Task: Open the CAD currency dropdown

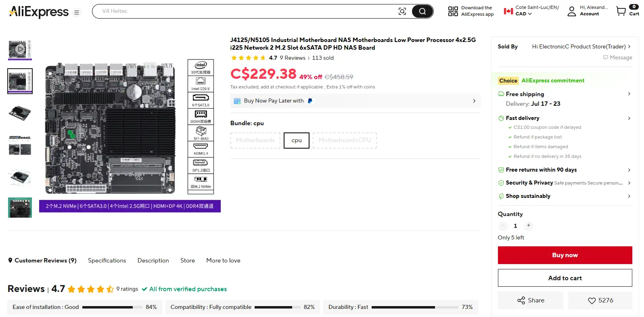Action: coord(523,14)
